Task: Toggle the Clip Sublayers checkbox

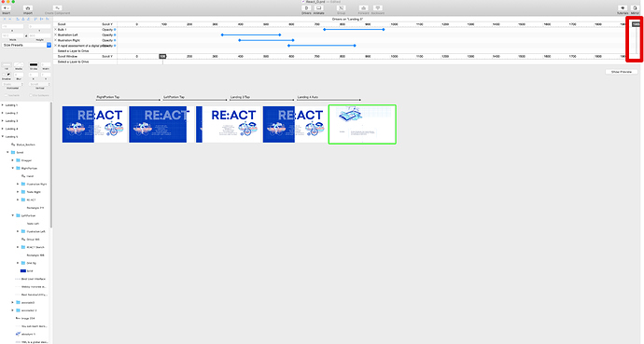Action: [31, 95]
